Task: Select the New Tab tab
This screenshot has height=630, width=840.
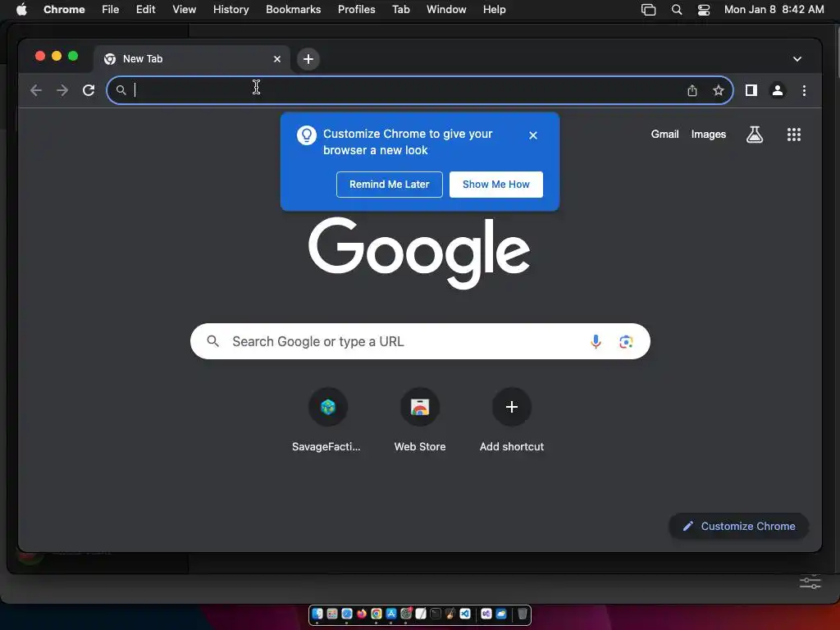Action: pos(192,59)
